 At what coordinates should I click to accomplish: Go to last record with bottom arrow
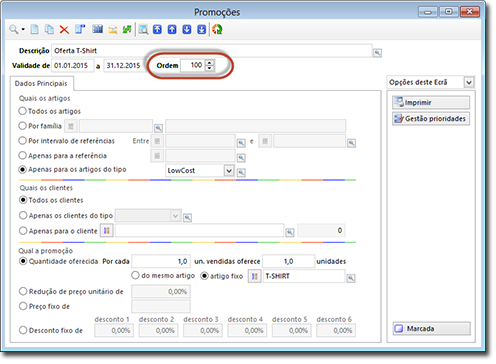pos(201,30)
